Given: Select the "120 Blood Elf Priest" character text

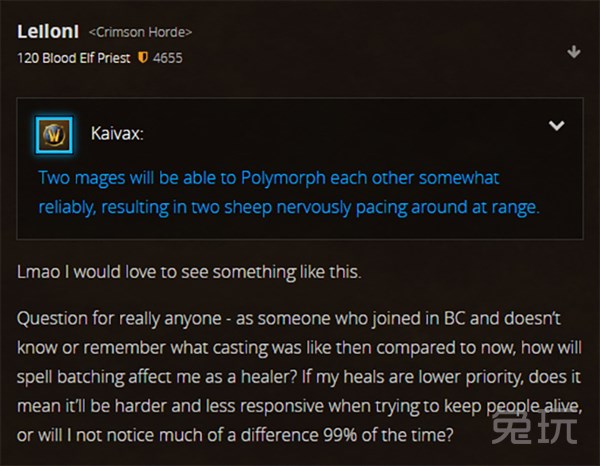Looking at the screenshot, I should (x=73, y=58).
